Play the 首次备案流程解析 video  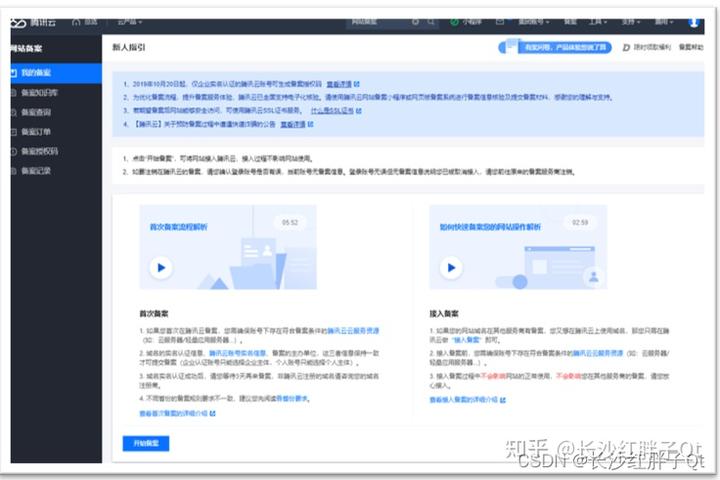pyautogui.click(x=161, y=268)
